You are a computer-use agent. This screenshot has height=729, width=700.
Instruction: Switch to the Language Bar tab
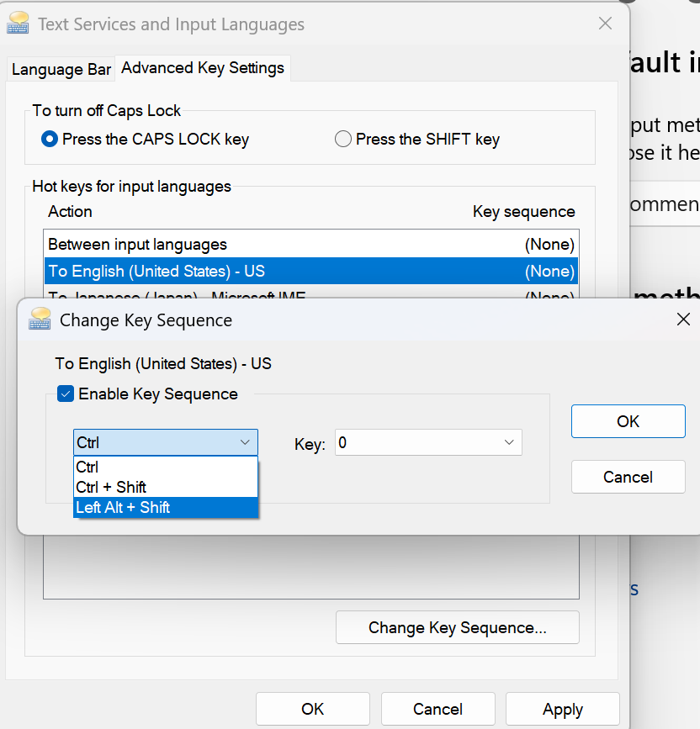(61, 69)
